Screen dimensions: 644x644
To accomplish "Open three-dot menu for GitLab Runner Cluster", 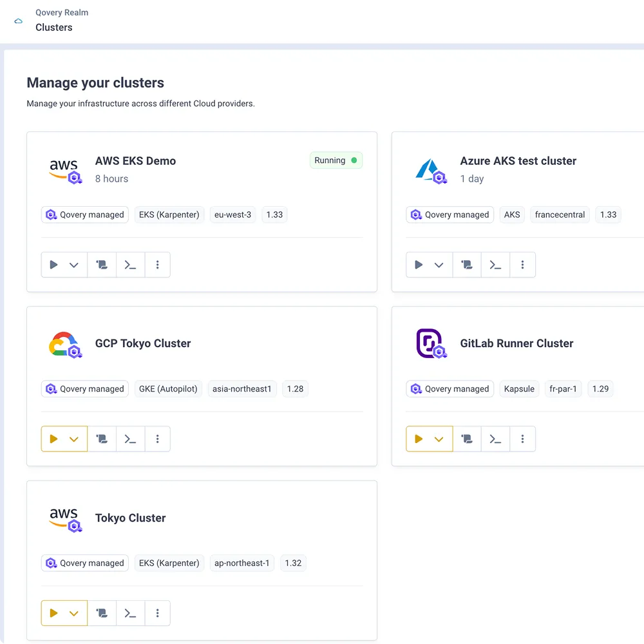I will click(522, 439).
